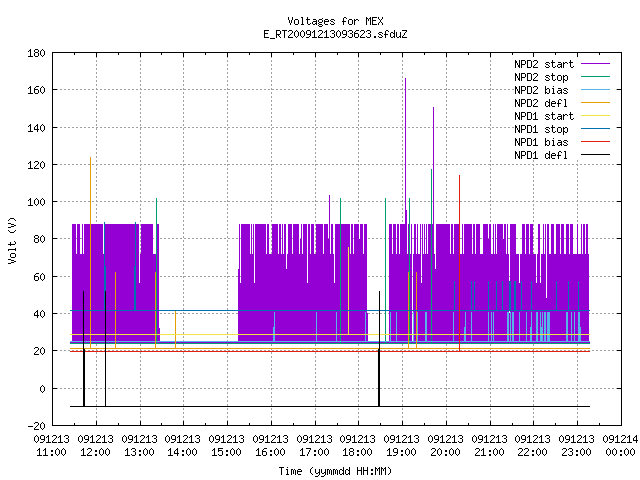This screenshot has height=480, width=640.
Task: Click the Y-axis tick value 20
Action: (39, 351)
